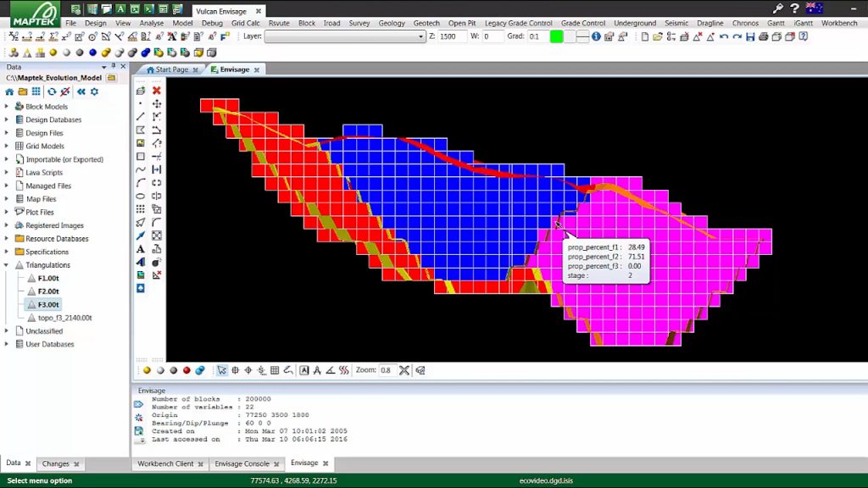868x488 pixels.
Task: Click the Home icon in Data panel
Action: click(9, 91)
